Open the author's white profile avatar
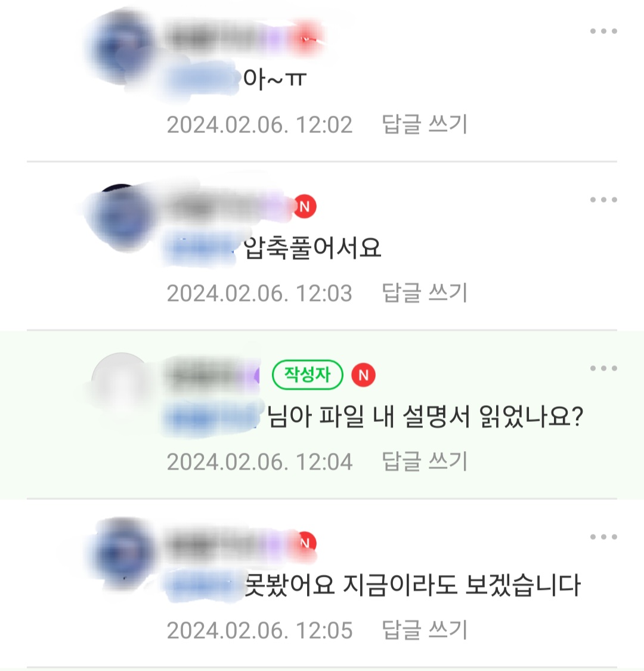 coord(122,384)
